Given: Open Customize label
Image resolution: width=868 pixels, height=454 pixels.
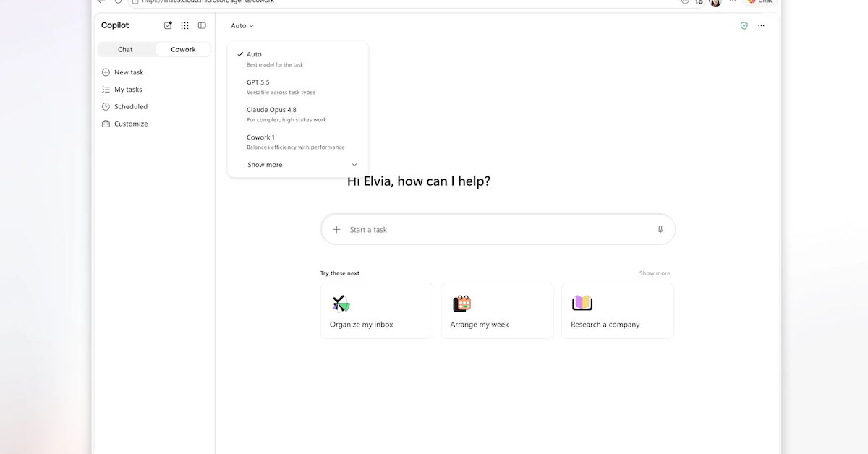Looking at the screenshot, I should [x=131, y=124].
